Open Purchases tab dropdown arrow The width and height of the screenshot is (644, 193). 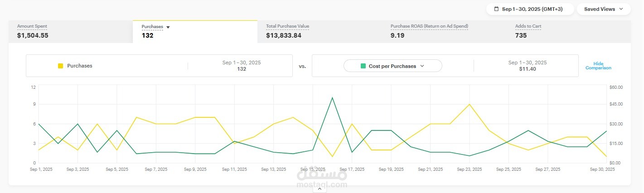(168, 27)
